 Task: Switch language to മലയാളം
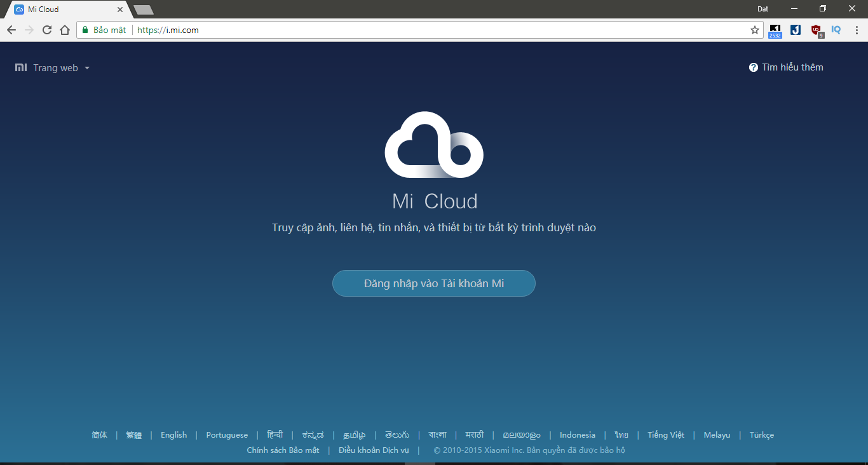pyautogui.click(x=522, y=435)
